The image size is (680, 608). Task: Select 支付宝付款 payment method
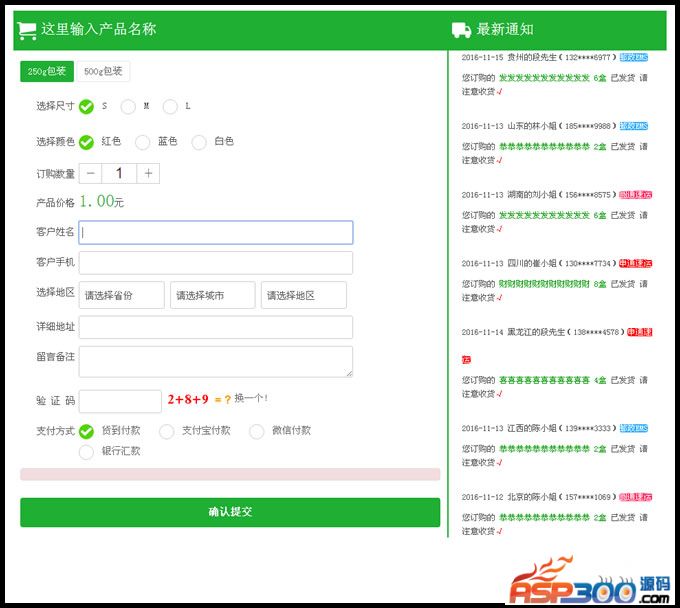pos(167,431)
